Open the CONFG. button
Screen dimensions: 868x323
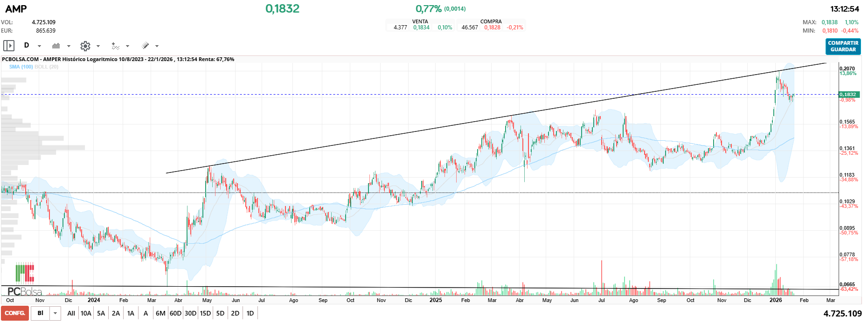click(x=15, y=313)
